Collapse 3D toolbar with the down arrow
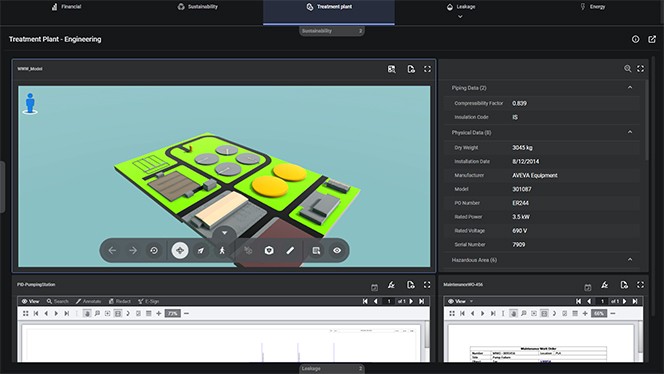 click(x=224, y=233)
